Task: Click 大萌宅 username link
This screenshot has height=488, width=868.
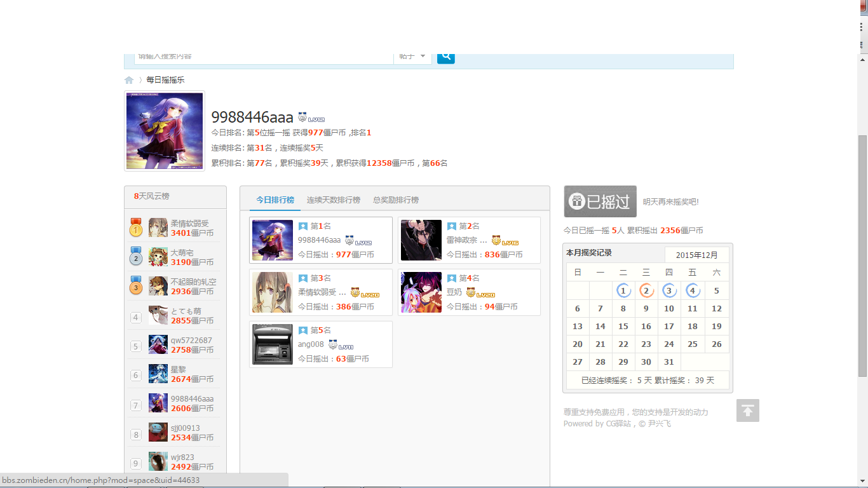Action: coord(182,253)
